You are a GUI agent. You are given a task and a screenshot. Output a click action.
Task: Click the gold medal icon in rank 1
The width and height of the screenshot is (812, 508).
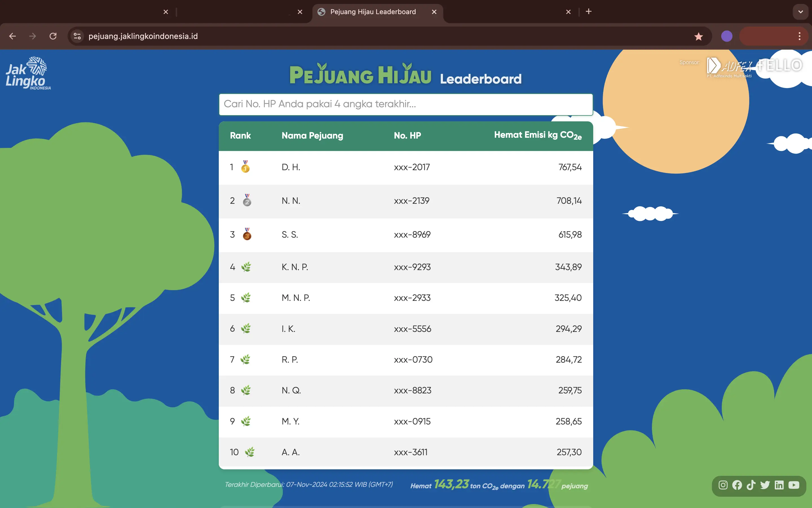[245, 167]
